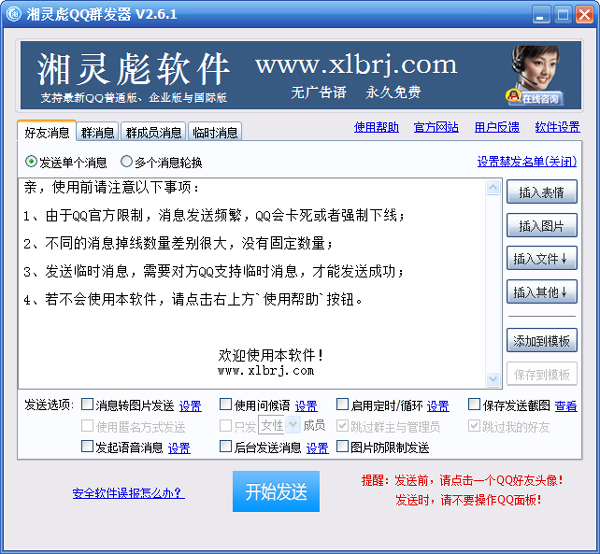Open 设置 link for 消息转图片发送
Image resolution: width=600 pixels, height=554 pixels.
[190, 406]
